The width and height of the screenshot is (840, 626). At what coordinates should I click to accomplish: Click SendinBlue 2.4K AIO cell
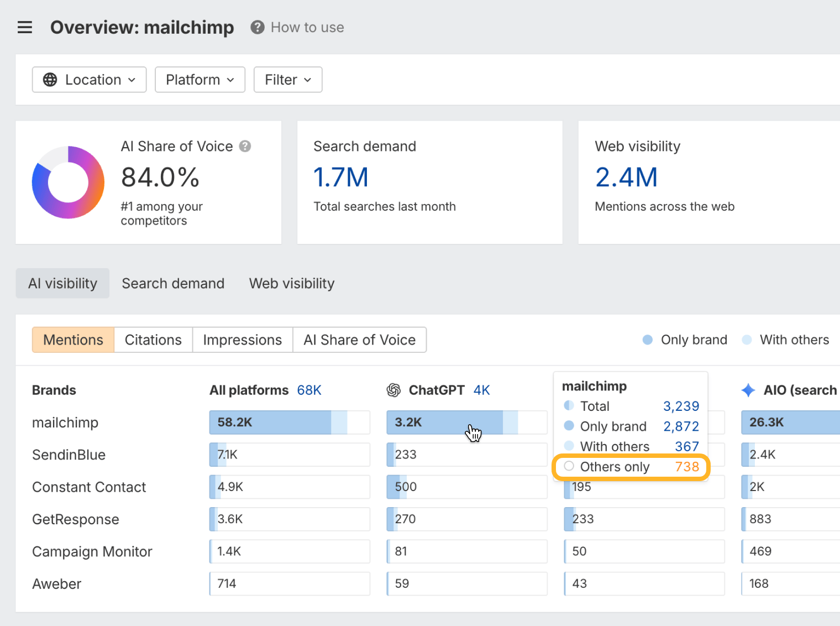(790, 455)
